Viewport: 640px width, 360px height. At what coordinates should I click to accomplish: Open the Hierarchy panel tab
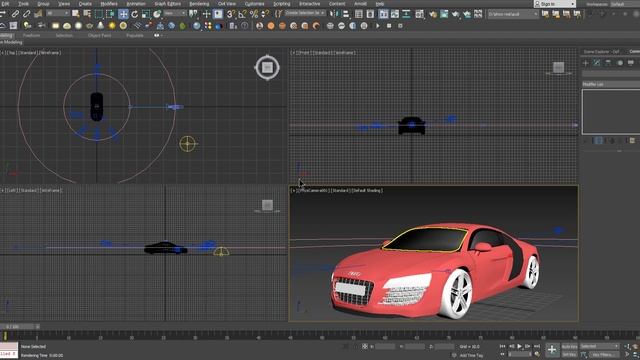[608, 63]
